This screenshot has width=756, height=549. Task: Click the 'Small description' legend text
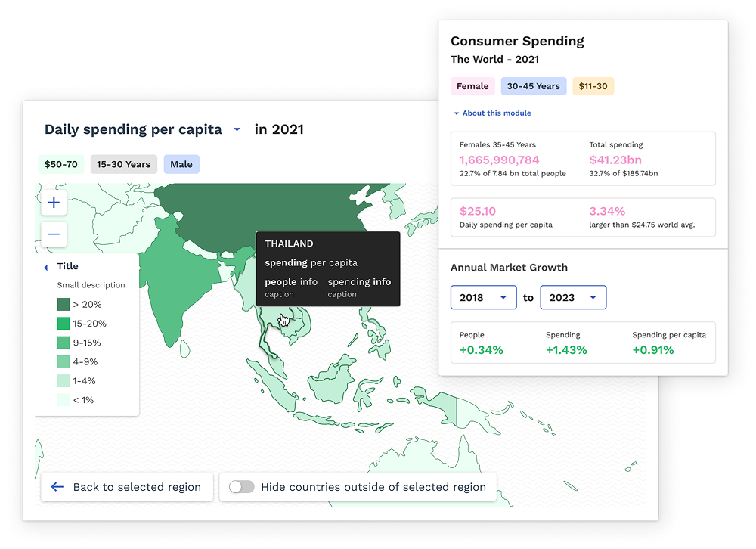tap(91, 285)
